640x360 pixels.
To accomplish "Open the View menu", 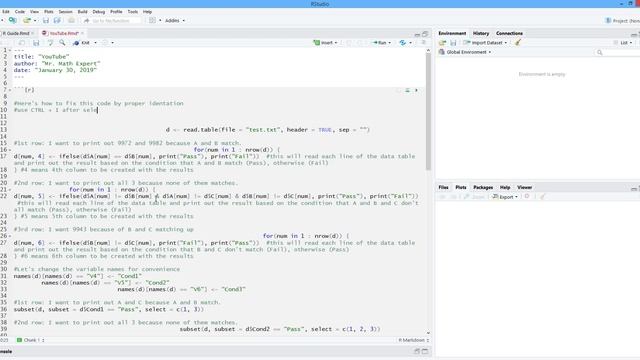I will click(x=34, y=12).
